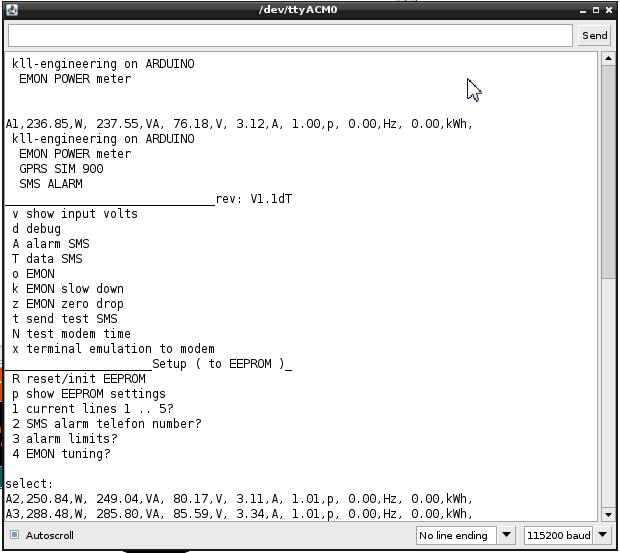This screenshot has height=553, width=620.
Task: Click the scrollbar track below the thumb
Action: pos(608,400)
